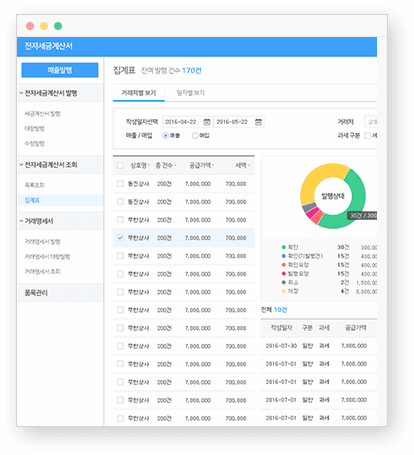This screenshot has width=414, height=455.
Task: Click the 거래처 search input field
Action: click(x=371, y=122)
